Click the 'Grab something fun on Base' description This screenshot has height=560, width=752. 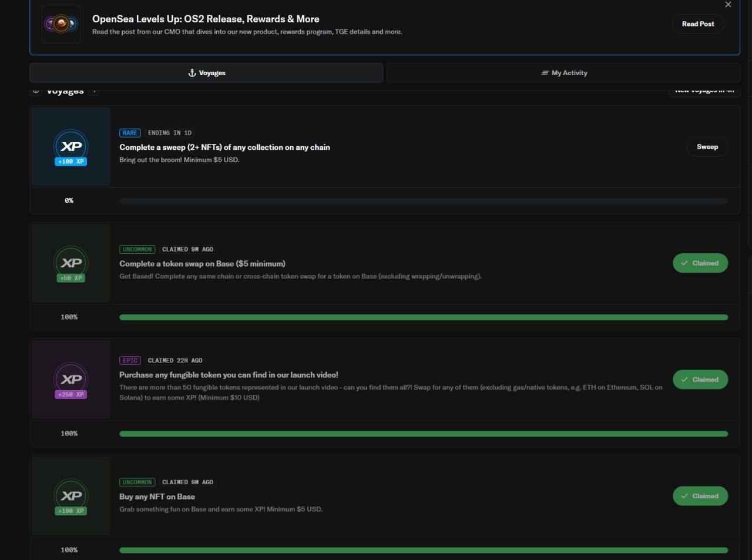(x=221, y=509)
